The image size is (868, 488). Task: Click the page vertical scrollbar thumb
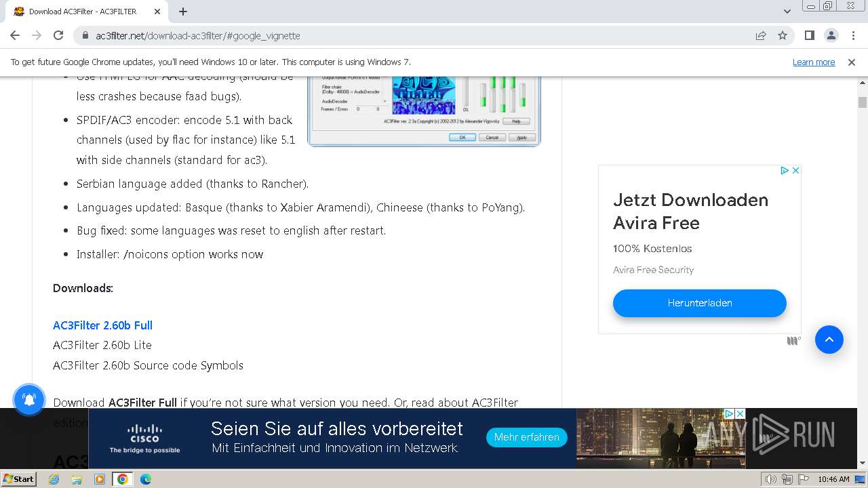pos(863,102)
